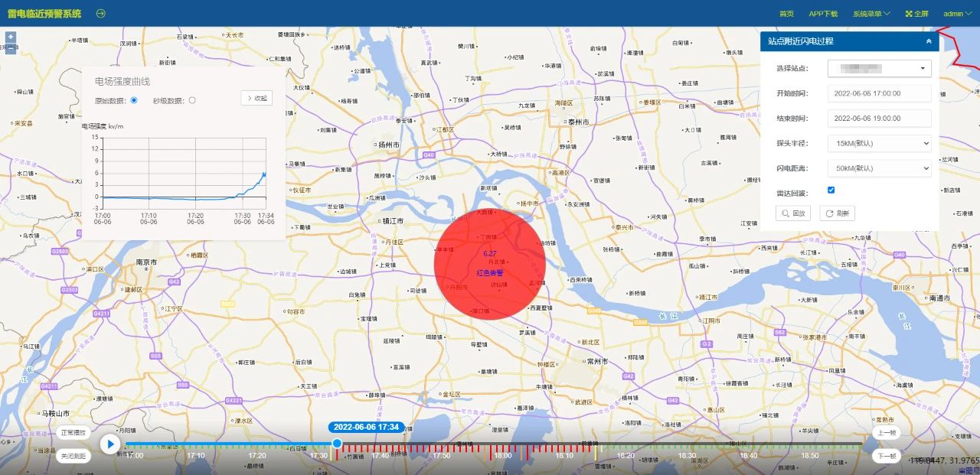Click the 刷新 refresh button
This screenshot has height=475, width=980.
pyautogui.click(x=837, y=213)
